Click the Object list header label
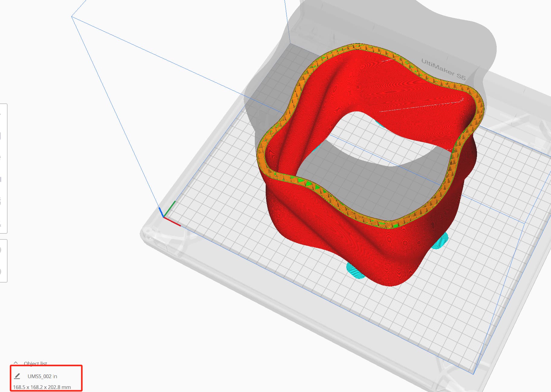This screenshot has width=551, height=392. [35, 363]
